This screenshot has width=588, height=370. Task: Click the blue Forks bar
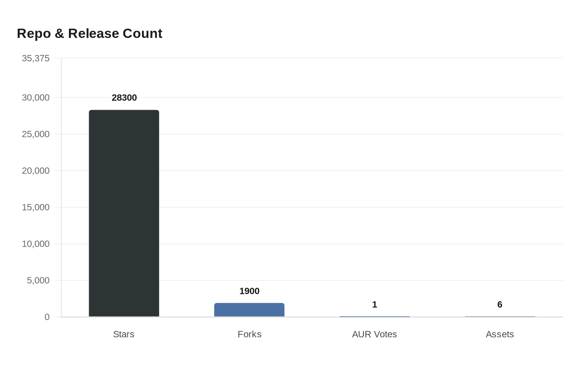249,310
